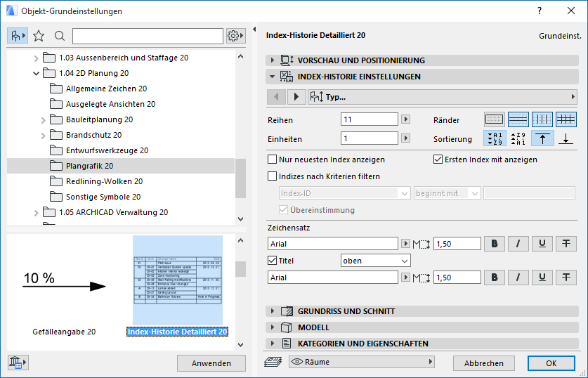This screenshot has width=588, height=378.
Task: Open the Typ... page dropdown
Action: 442,97
